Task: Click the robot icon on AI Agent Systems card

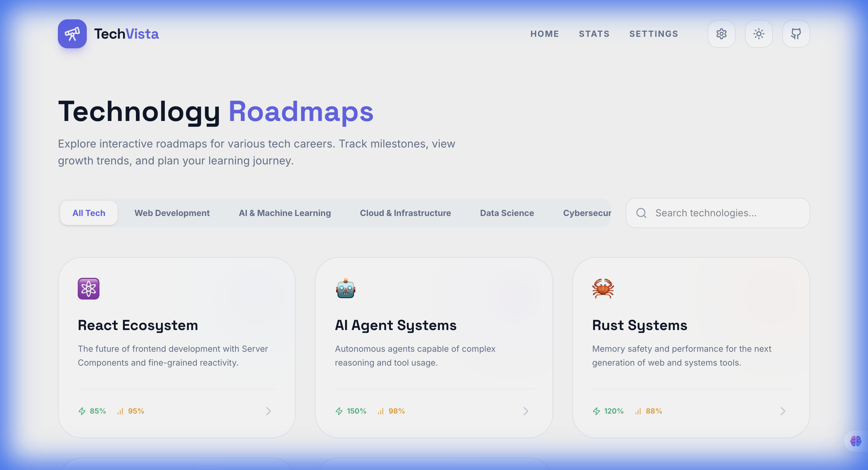Action: [345, 288]
